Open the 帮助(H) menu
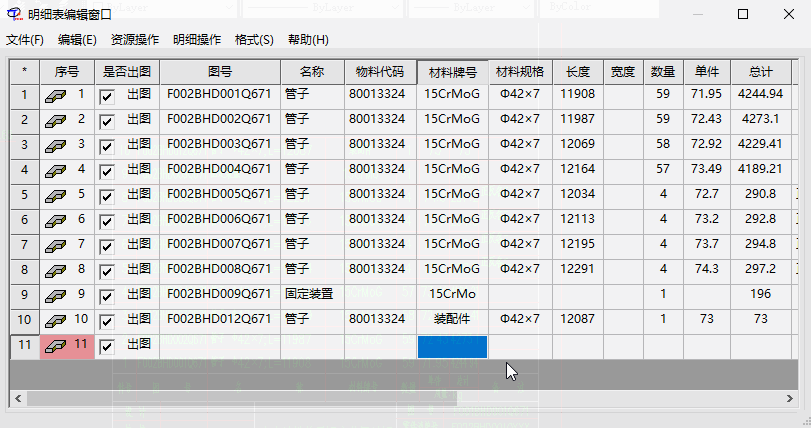 [308, 40]
